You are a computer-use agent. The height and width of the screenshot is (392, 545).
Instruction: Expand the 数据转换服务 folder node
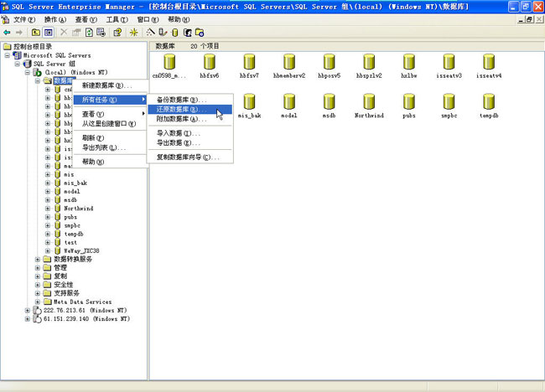pos(38,260)
